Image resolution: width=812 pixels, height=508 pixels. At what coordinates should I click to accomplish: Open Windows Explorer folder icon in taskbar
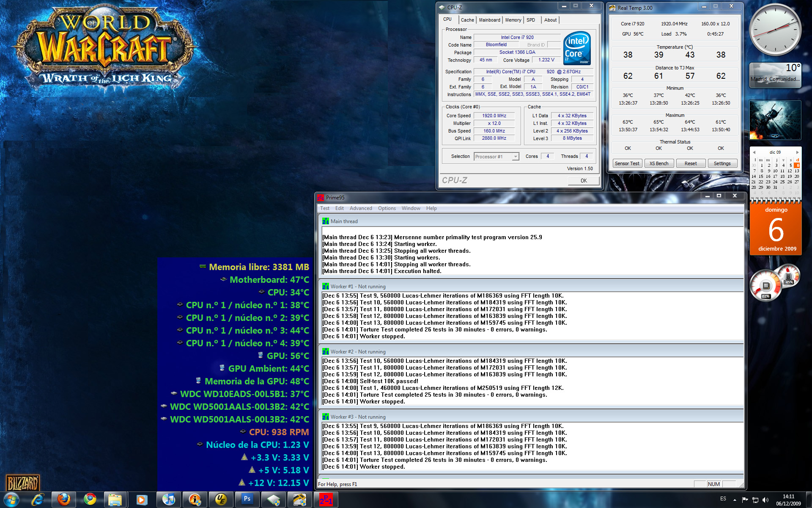[115, 500]
